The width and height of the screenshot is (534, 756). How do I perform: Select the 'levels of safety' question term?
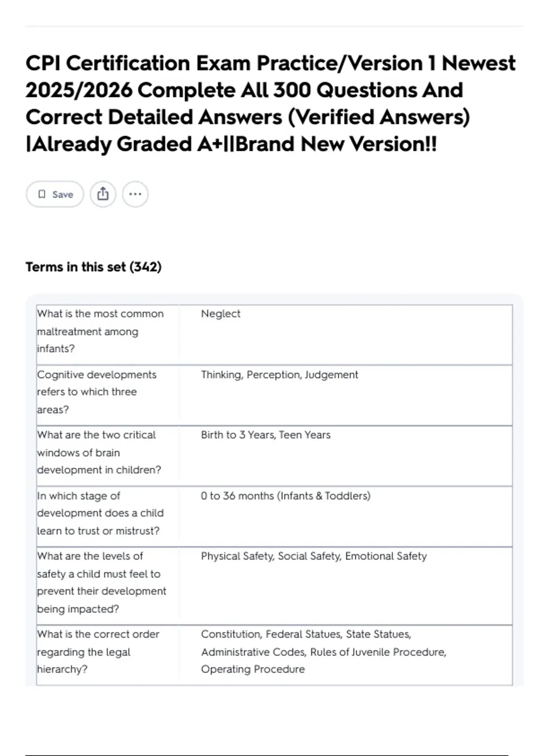click(x=101, y=582)
